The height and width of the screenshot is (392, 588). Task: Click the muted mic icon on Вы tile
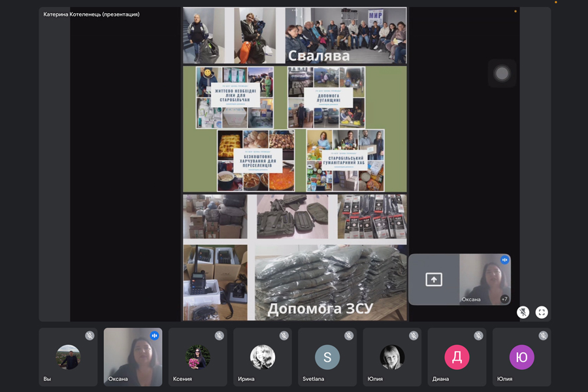pos(90,335)
